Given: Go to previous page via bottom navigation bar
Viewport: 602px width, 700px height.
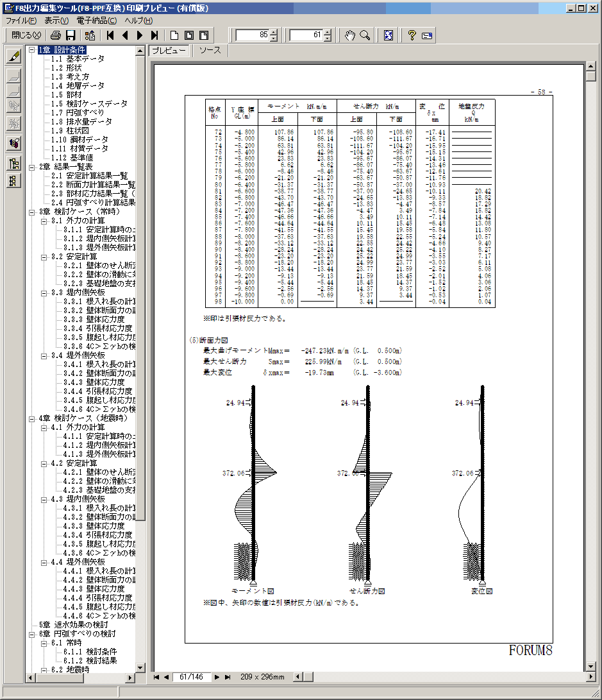Looking at the screenshot, I should tap(166, 678).
